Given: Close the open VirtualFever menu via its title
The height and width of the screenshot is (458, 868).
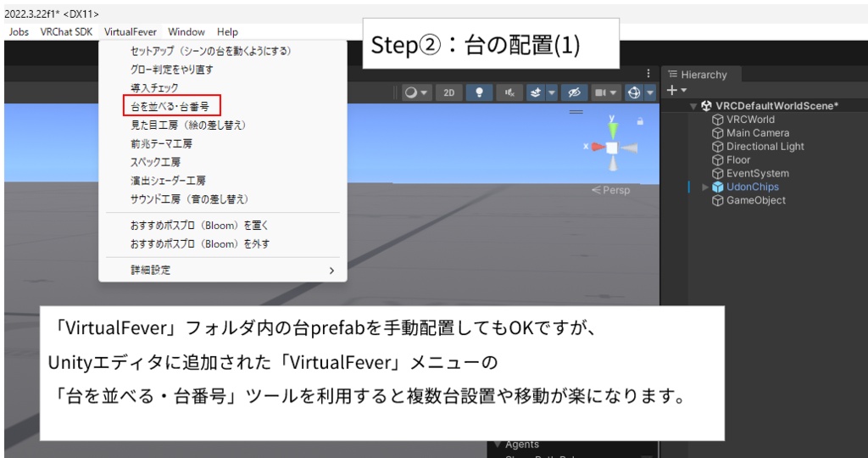Looking at the screenshot, I should click(x=130, y=32).
